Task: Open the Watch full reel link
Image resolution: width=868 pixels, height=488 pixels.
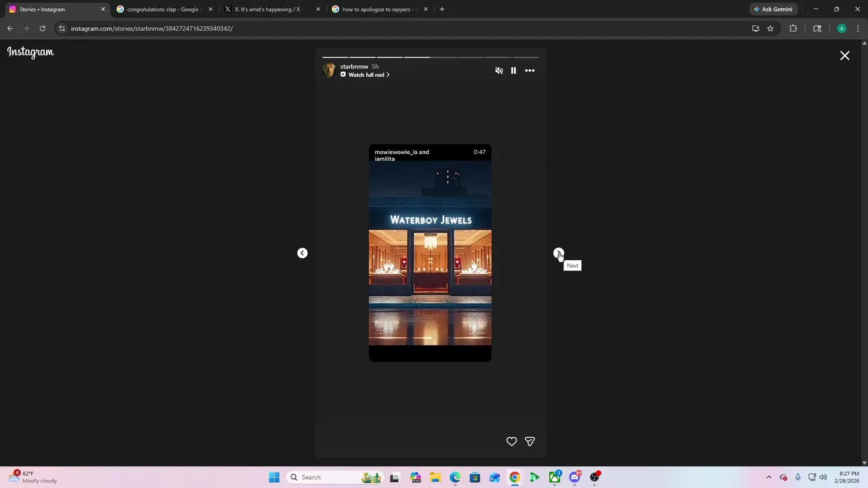Action: point(365,75)
